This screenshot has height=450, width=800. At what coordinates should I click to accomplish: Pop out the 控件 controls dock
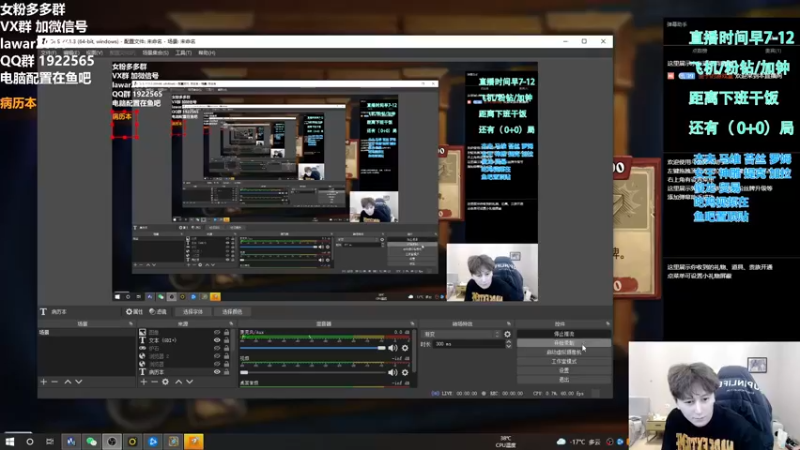(608, 323)
